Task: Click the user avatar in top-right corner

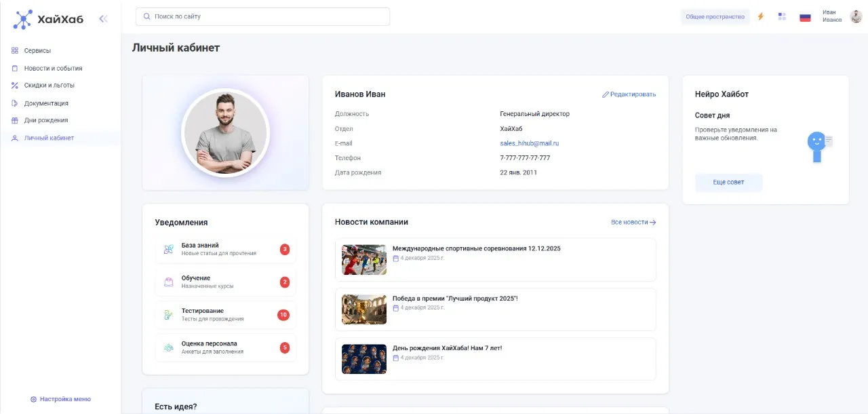Action: (x=856, y=16)
